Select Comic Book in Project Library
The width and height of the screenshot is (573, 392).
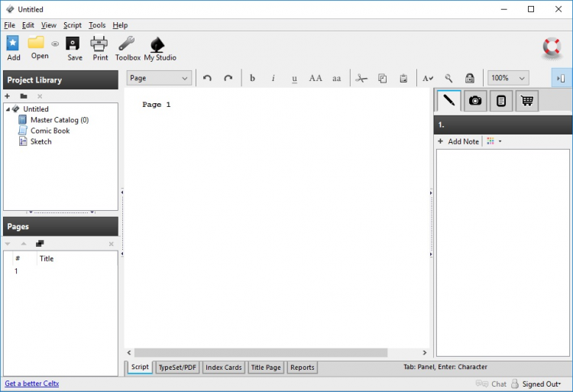click(50, 131)
